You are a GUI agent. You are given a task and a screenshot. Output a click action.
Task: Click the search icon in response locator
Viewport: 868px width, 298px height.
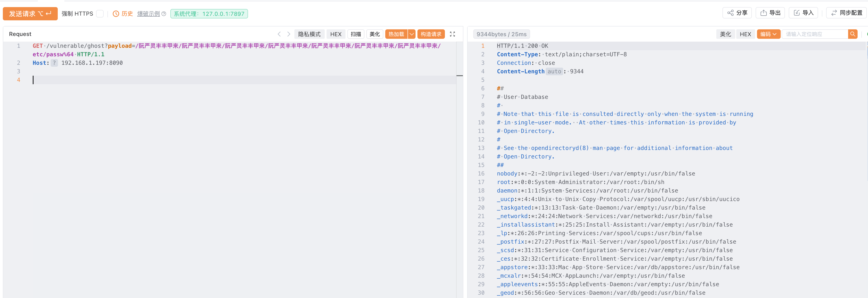click(852, 34)
